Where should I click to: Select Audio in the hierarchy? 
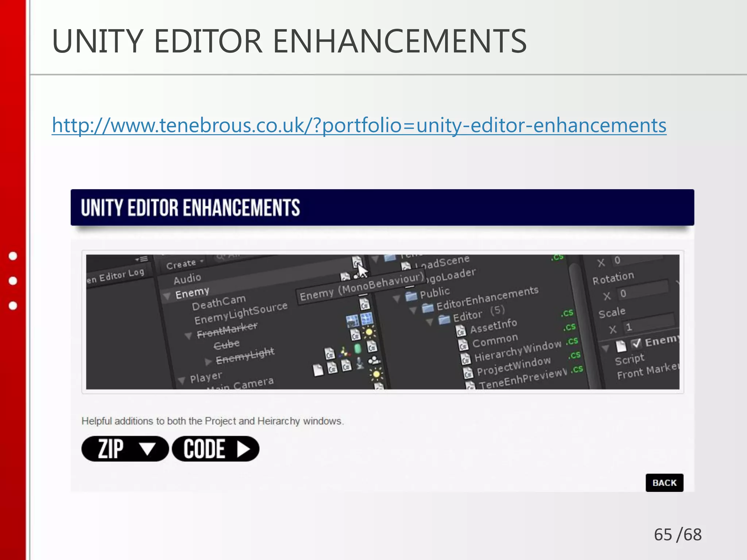(187, 279)
